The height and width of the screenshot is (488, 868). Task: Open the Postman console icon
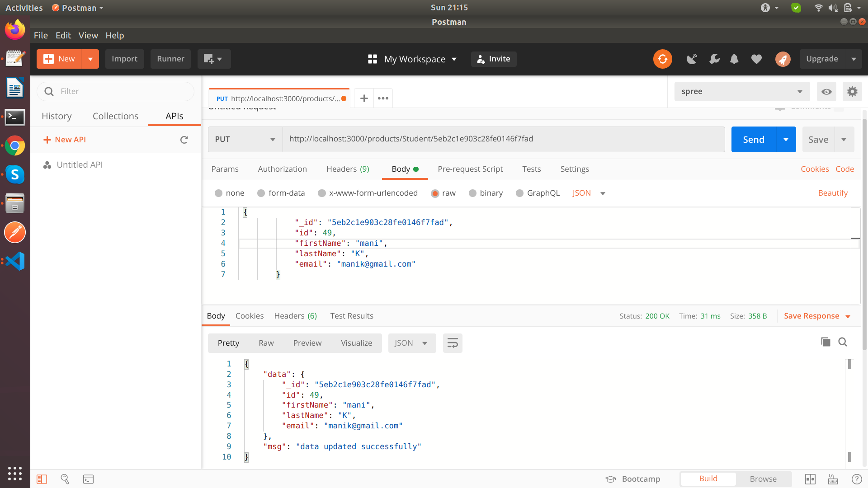pyautogui.click(x=88, y=479)
